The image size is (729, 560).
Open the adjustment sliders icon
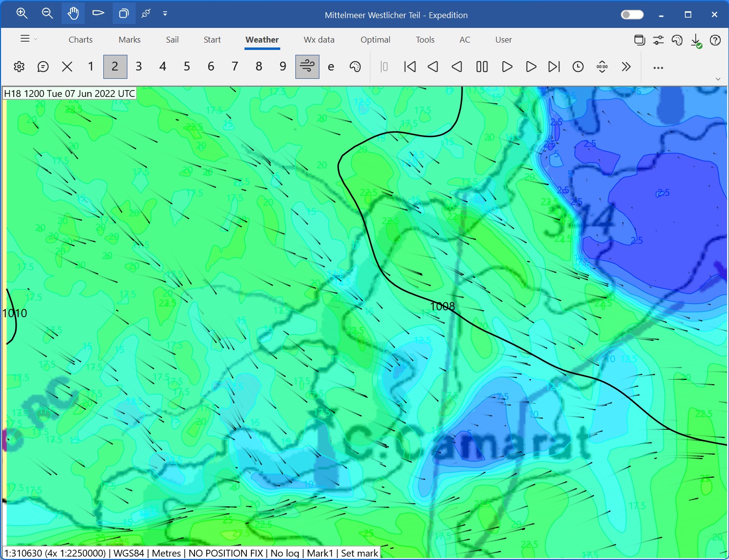point(658,40)
